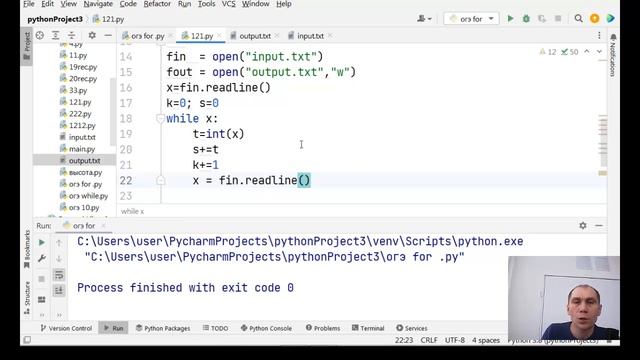Open the Run menu
This screenshot has width=640, height=360.
184,4
